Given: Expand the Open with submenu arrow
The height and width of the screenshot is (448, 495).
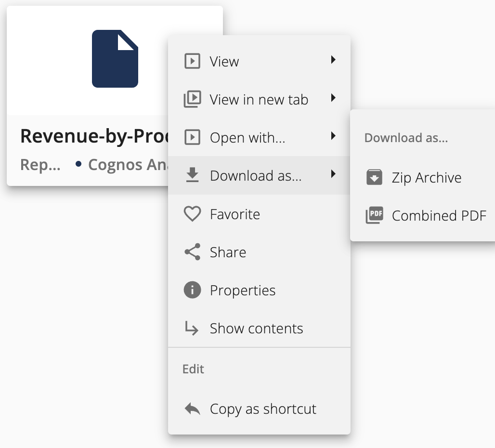Looking at the screenshot, I should click(x=333, y=136).
